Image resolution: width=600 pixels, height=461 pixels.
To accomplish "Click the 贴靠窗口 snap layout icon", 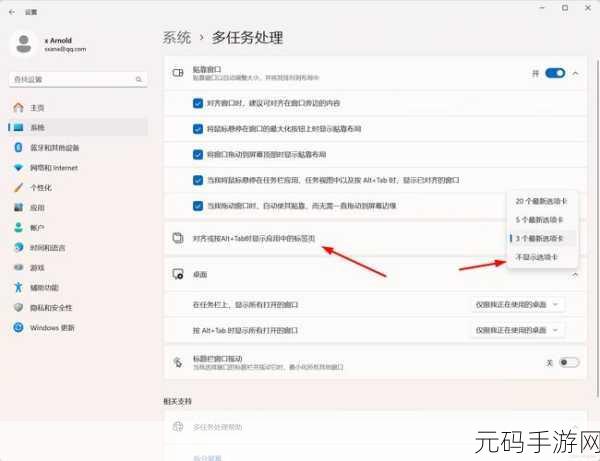I will [178, 73].
